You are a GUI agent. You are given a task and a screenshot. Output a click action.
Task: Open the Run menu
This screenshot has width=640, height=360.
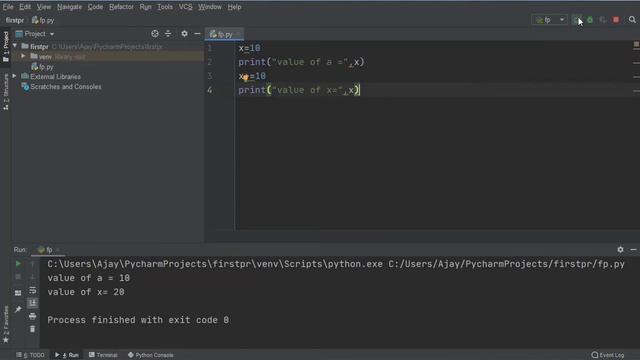tap(145, 7)
